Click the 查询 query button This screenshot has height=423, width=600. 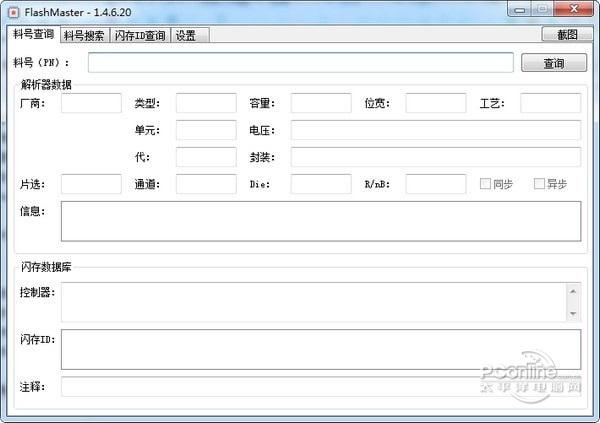click(554, 63)
